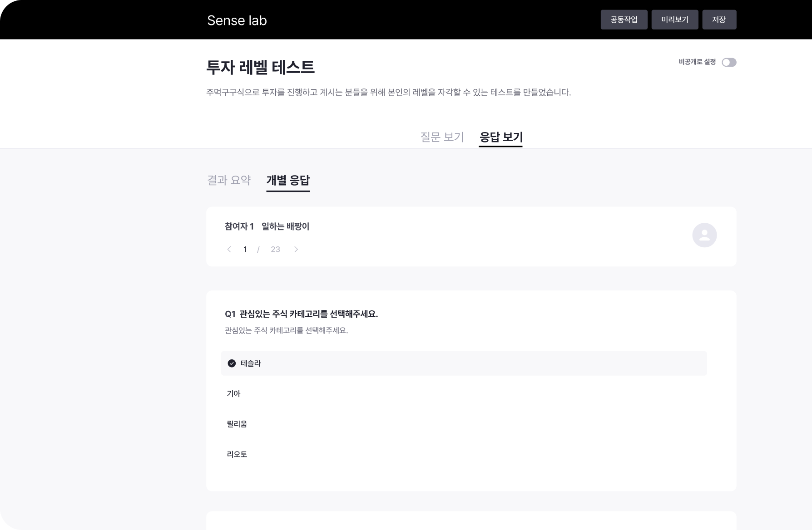Viewport: 812px width, 530px height.
Task: Click the 미리보기 button
Action: click(675, 20)
